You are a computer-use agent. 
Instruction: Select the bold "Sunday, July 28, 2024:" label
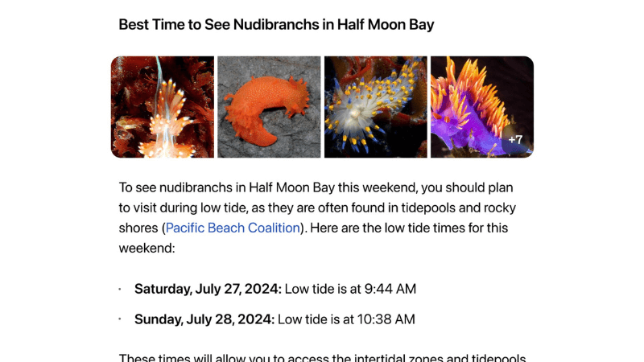(204, 319)
